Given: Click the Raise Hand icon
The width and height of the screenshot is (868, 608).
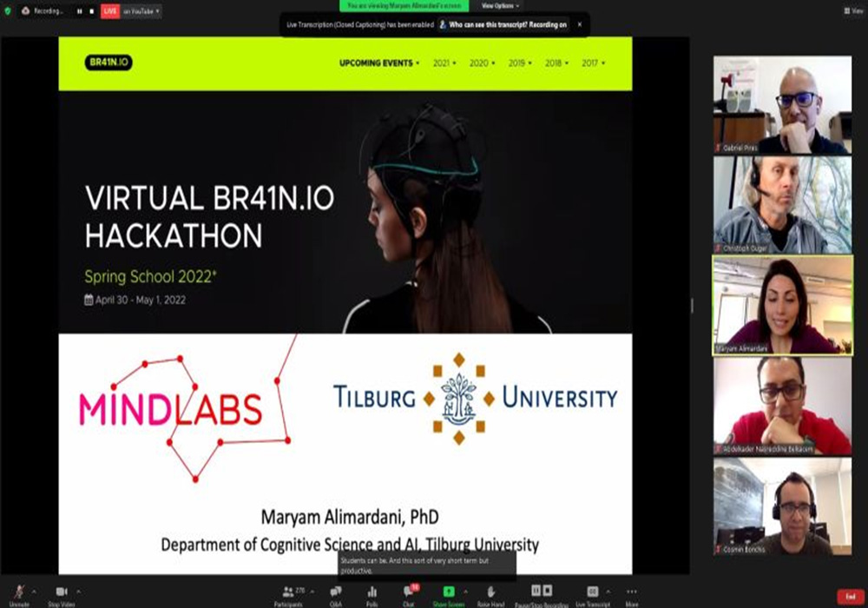Looking at the screenshot, I should (x=490, y=591).
